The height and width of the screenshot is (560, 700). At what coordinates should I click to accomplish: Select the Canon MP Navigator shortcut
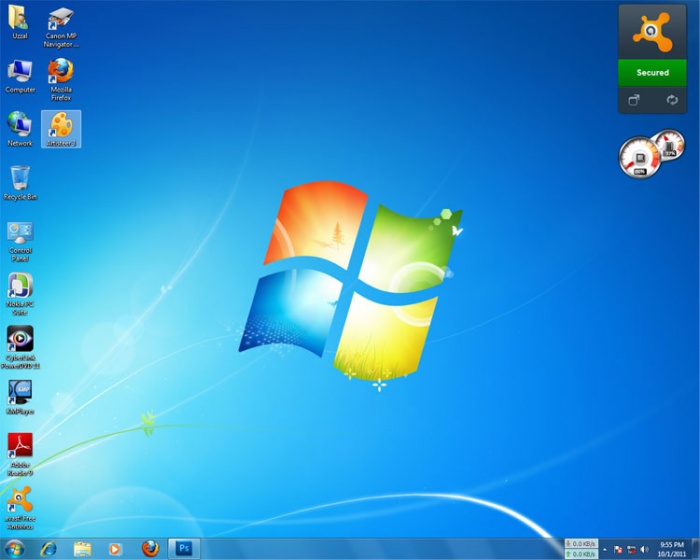[x=61, y=27]
